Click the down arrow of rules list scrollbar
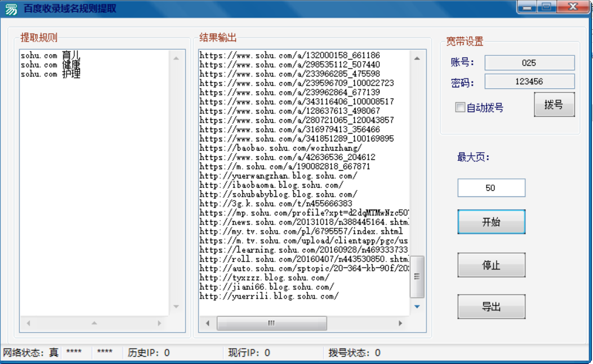Viewport: 593px width, 364px height. coord(176,306)
